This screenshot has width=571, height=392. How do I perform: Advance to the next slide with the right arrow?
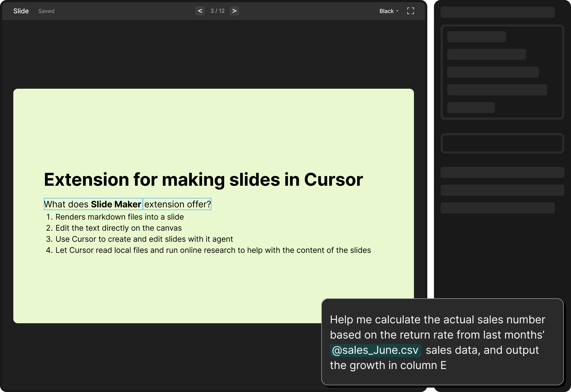pyautogui.click(x=234, y=11)
